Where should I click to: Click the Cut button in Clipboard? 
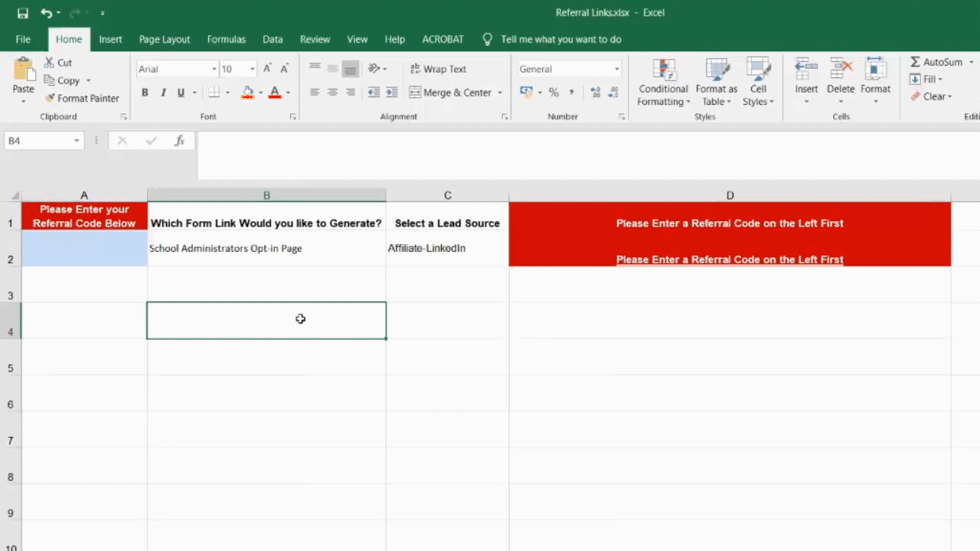click(57, 63)
